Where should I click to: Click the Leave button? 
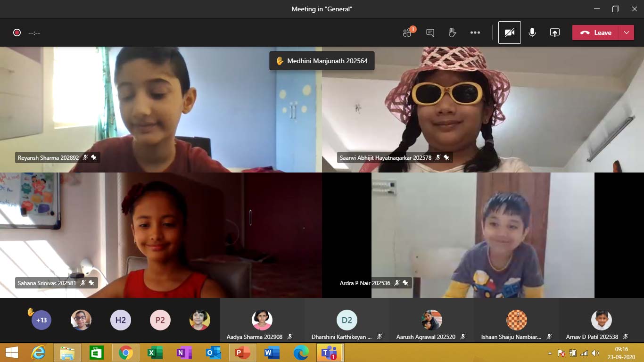pyautogui.click(x=596, y=33)
